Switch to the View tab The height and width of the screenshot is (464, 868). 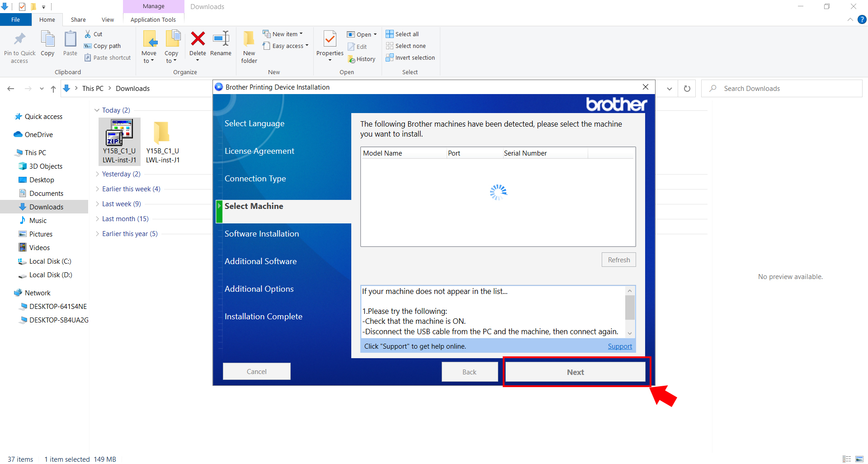(x=108, y=19)
